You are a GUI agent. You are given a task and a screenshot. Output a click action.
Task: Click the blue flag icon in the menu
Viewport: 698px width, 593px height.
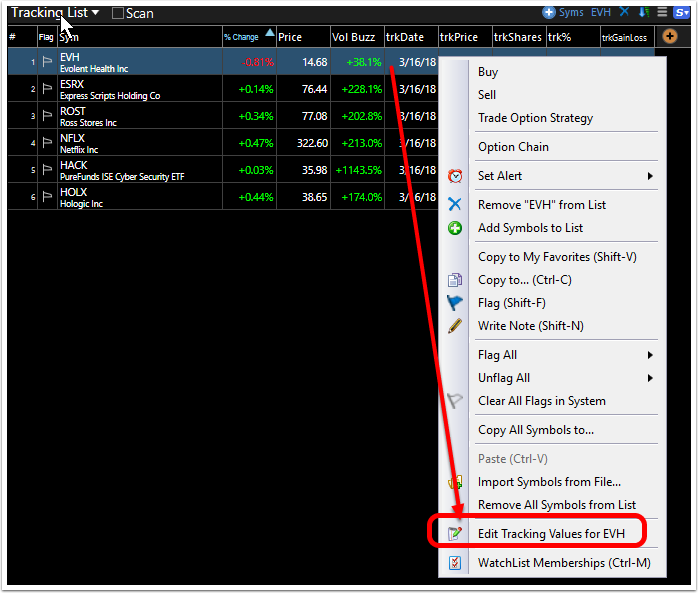pos(455,303)
